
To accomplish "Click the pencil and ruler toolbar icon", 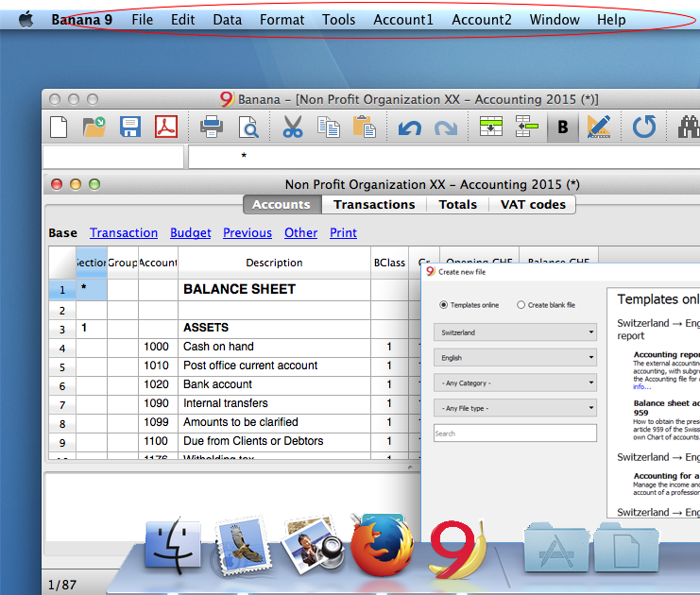I will (599, 127).
